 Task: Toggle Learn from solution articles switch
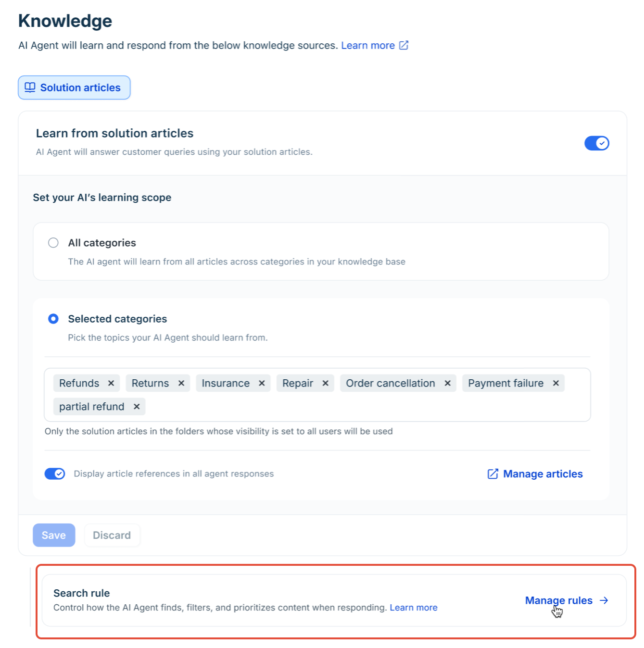coord(597,143)
